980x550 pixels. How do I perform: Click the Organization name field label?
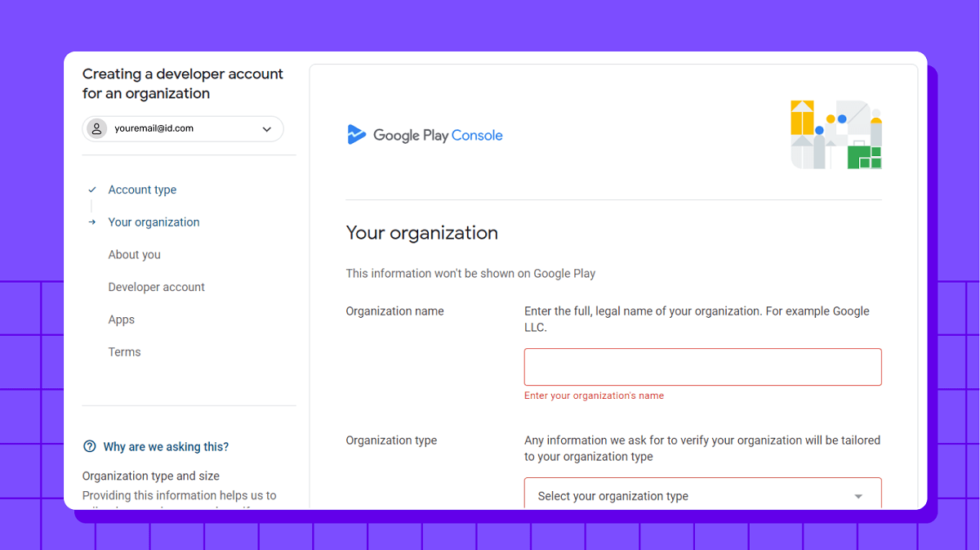(x=394, y=311)
